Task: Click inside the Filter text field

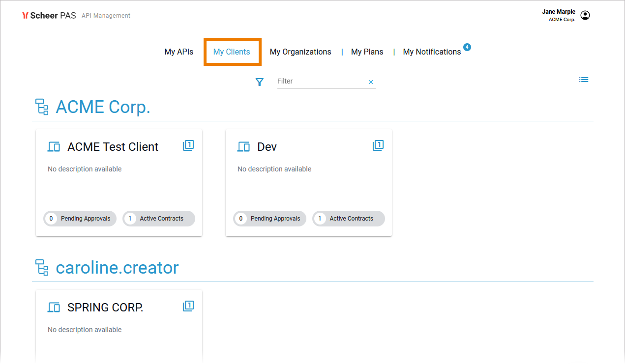Action: point(320,81)
